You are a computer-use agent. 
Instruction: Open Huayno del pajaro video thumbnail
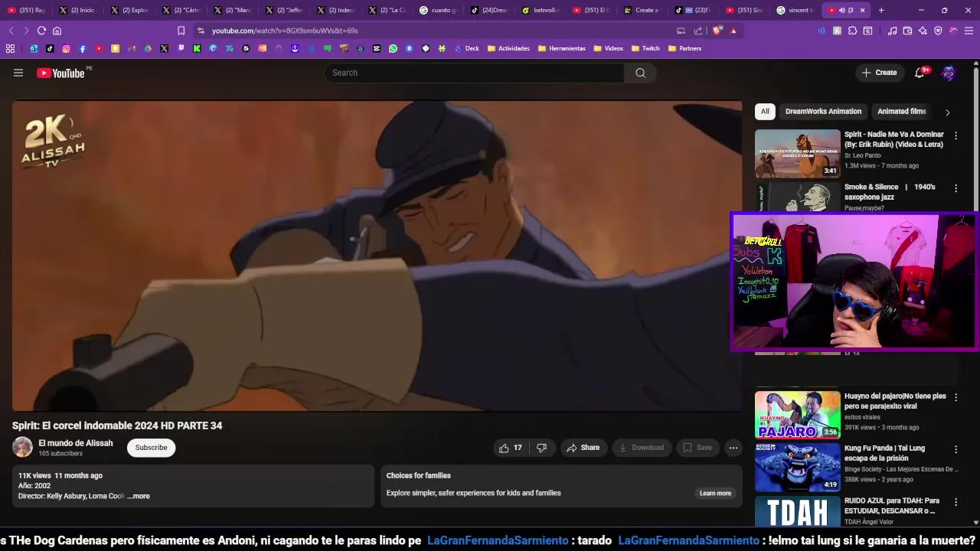[x=798, y=415]
